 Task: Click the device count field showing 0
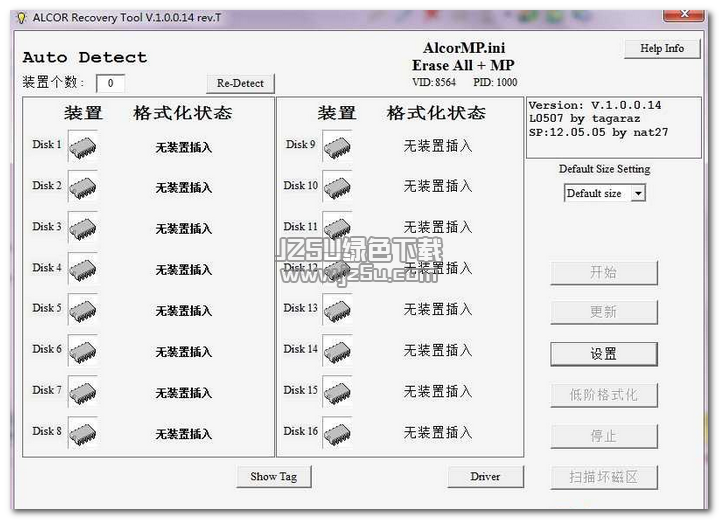(110, 83)
